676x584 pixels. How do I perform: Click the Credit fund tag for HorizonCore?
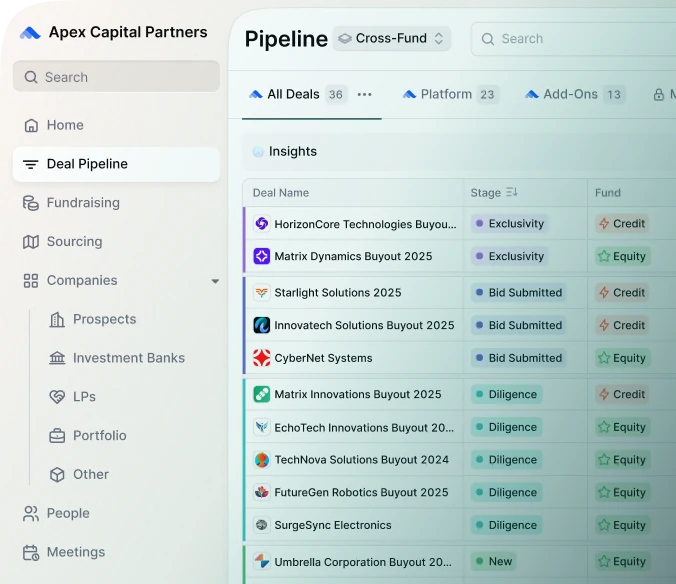pyautogui.click(x=623, y=224)
